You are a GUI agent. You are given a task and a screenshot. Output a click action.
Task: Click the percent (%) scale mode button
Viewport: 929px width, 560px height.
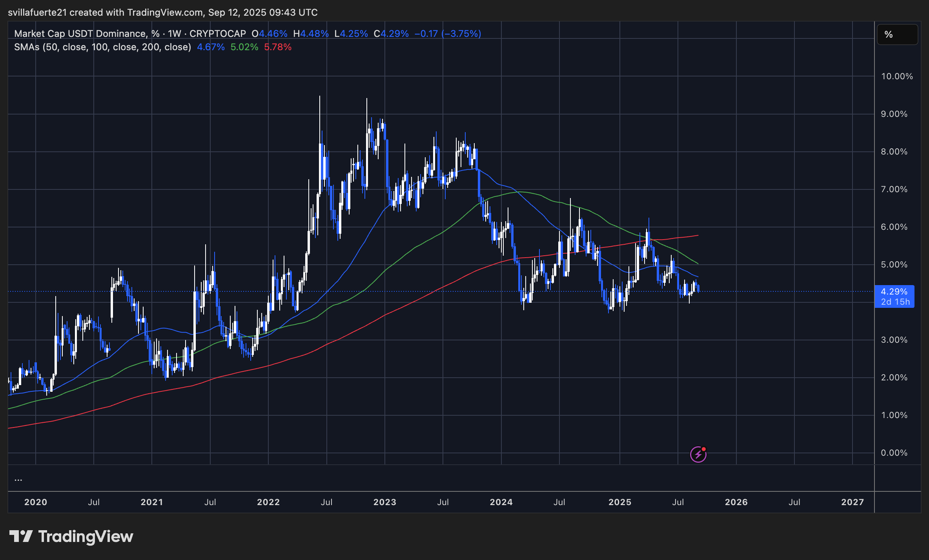pos(897,35)
